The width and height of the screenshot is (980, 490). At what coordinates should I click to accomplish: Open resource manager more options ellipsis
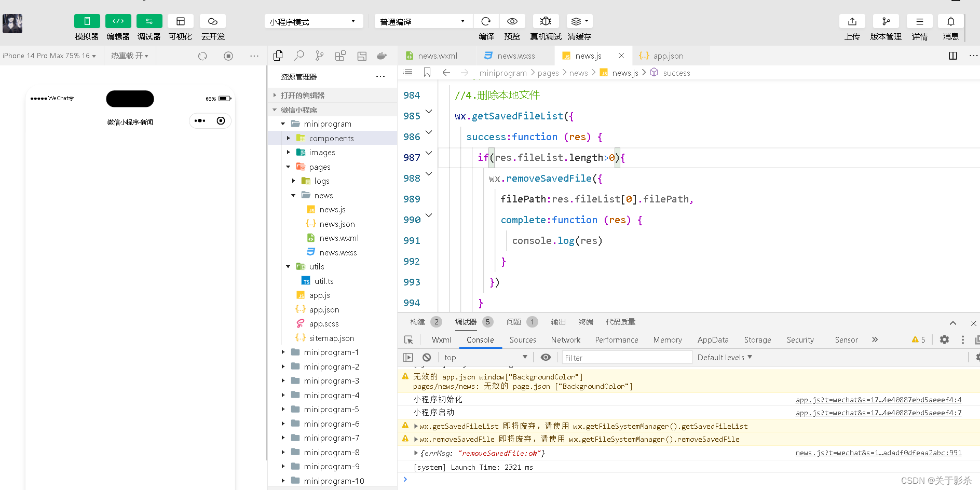click(x=380, y=77)
